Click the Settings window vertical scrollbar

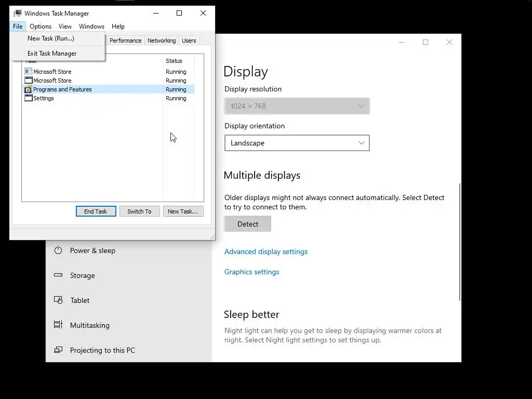[x=460, y=242]
